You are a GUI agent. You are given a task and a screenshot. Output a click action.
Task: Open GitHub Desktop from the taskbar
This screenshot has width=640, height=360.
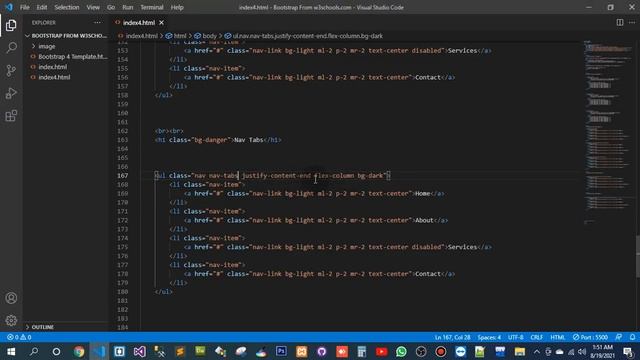pyautogui.click(x=322, y=351)
